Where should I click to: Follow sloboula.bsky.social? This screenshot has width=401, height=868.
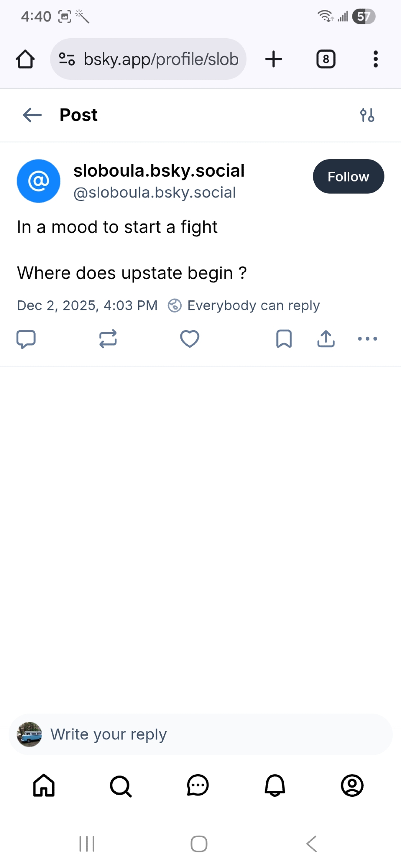pyautogui.click(x=348, y=177)
